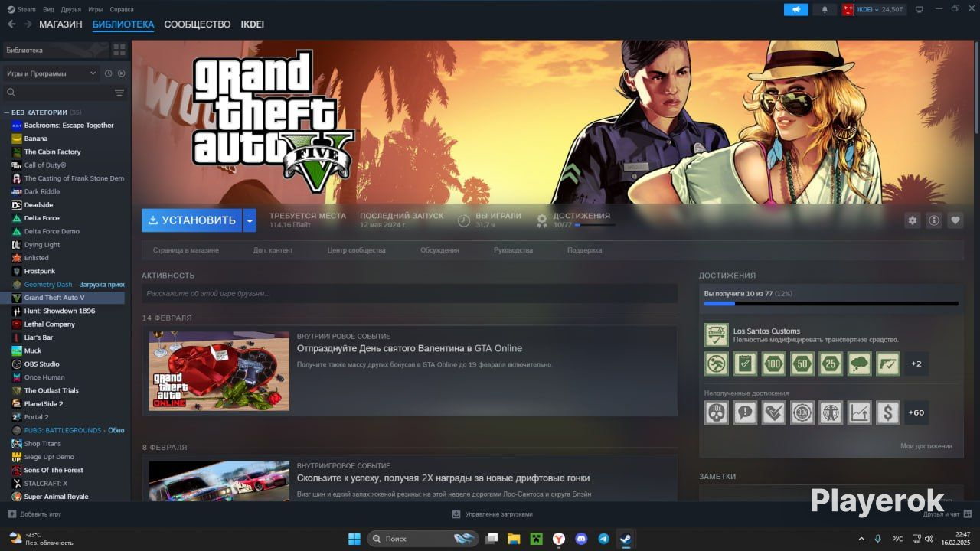Open Telegram from the taskbar
Image resolution: width=980 pixels, height=551 pixels.
pos(603,539)
